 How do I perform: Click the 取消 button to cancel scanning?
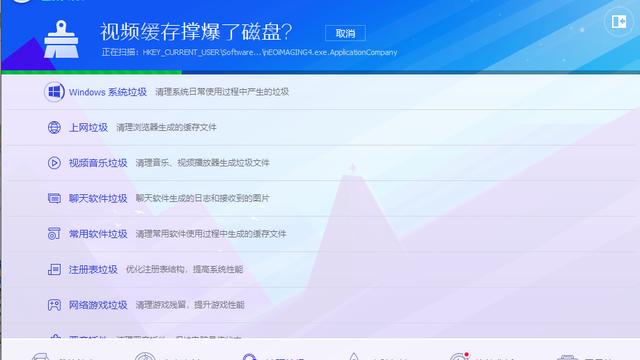pos(345,33)
